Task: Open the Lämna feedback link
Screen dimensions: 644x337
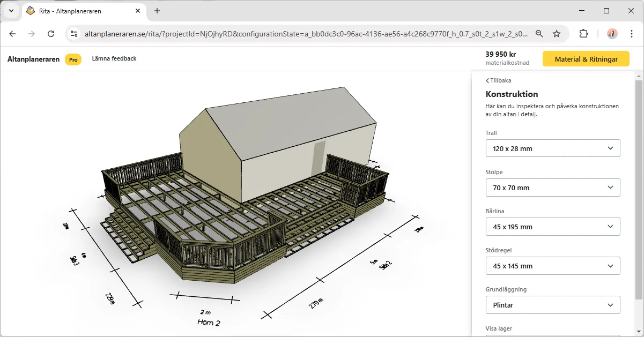Action: pyautogui.click(x=114, y=58)
